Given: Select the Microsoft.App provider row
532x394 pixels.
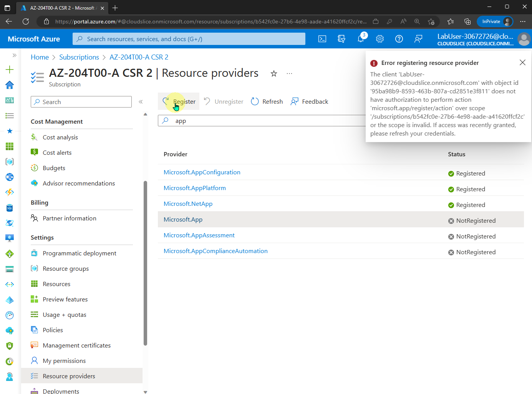Looking at the screenshot, I should tap(183, 219).
